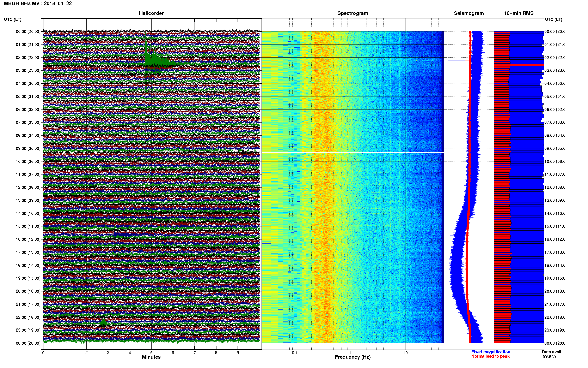Click the left 'UTC (LT)' axis header

click(x=13, y=19)
